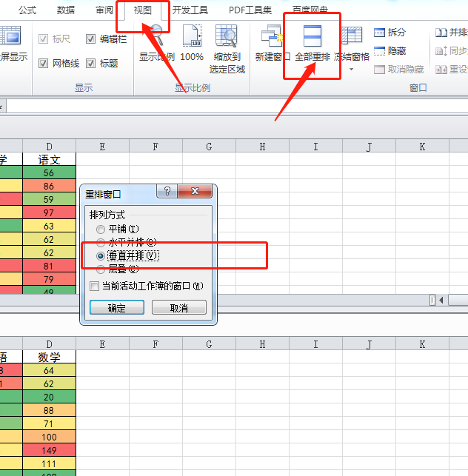Viewport: 468px width, 476px height.
Task: Click the 冻结窗格 freeze panes icon
Action: 352,36
